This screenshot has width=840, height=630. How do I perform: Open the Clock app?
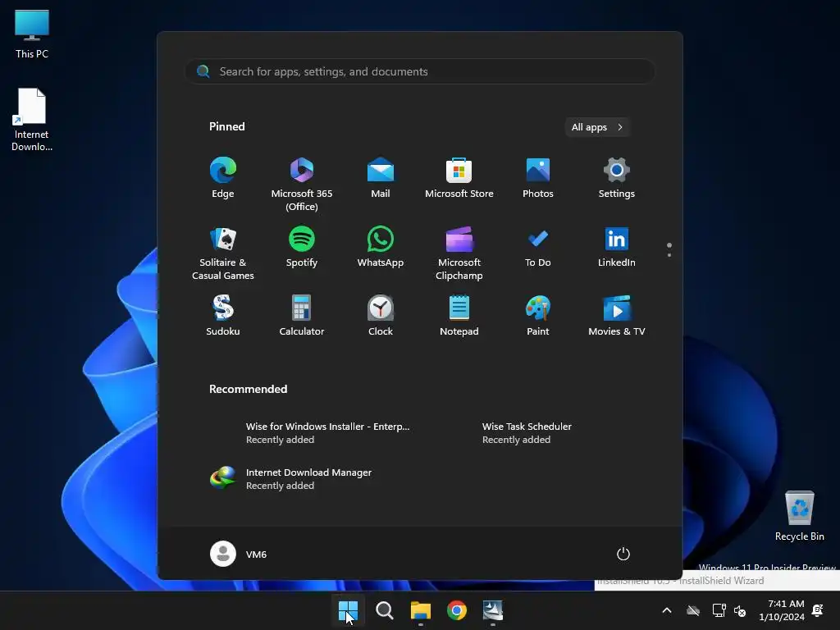381,316
